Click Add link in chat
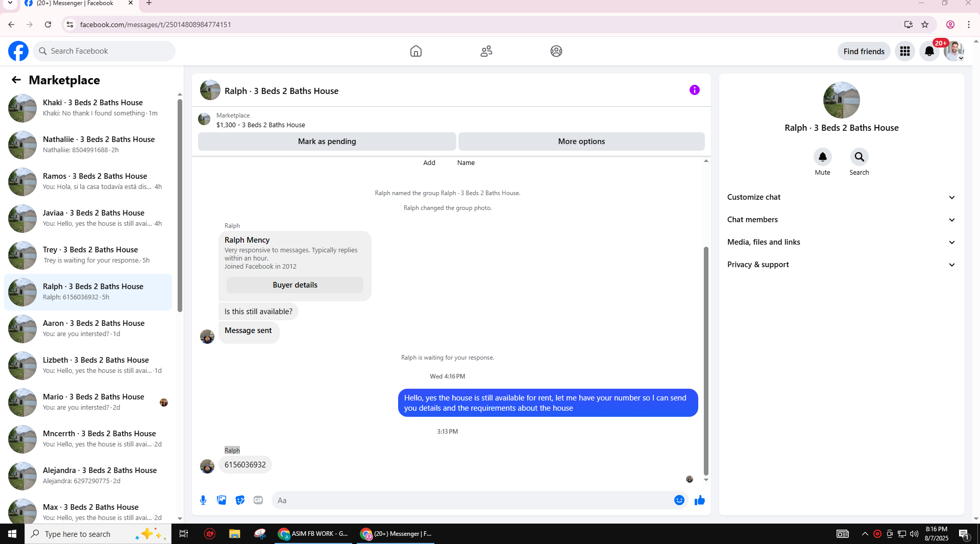Screen dimensions: 980x544 429,162
